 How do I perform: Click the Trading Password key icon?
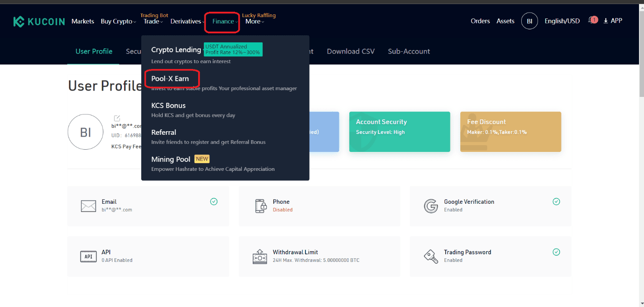(431, 257)
